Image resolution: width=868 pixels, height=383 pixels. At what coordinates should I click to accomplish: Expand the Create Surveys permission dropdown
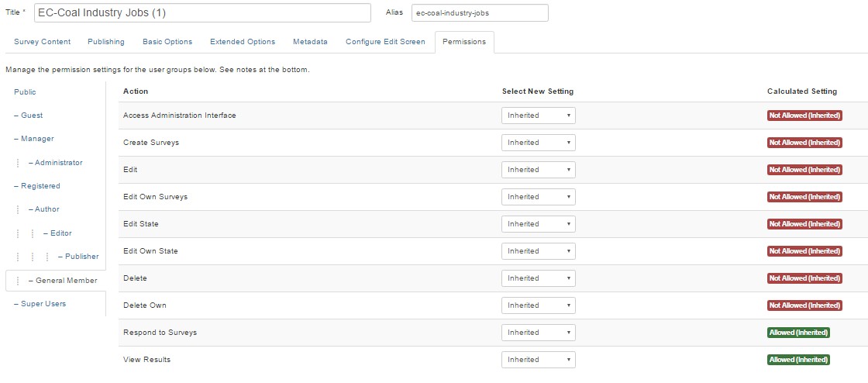click(x=538, y=143)
